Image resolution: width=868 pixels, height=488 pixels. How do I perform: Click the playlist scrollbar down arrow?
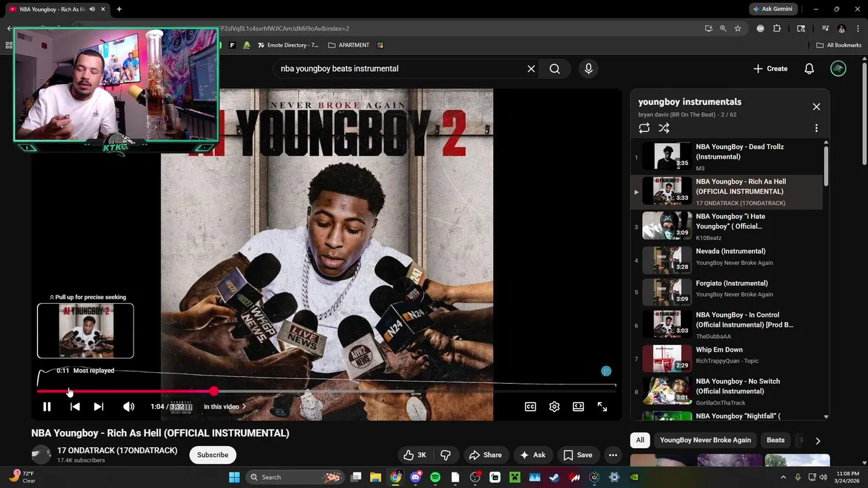click(x=826, y=417)
